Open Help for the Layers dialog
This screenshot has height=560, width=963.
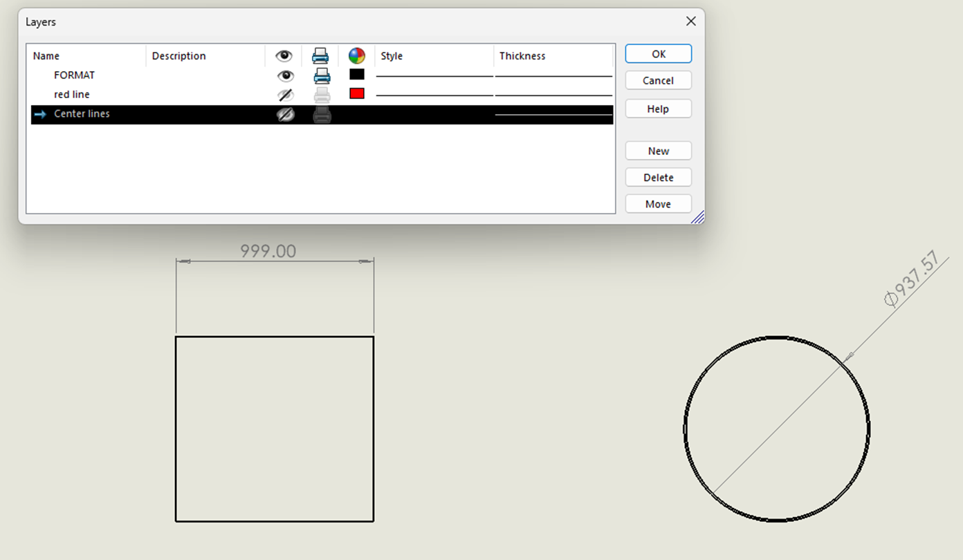tap(658, 108)
